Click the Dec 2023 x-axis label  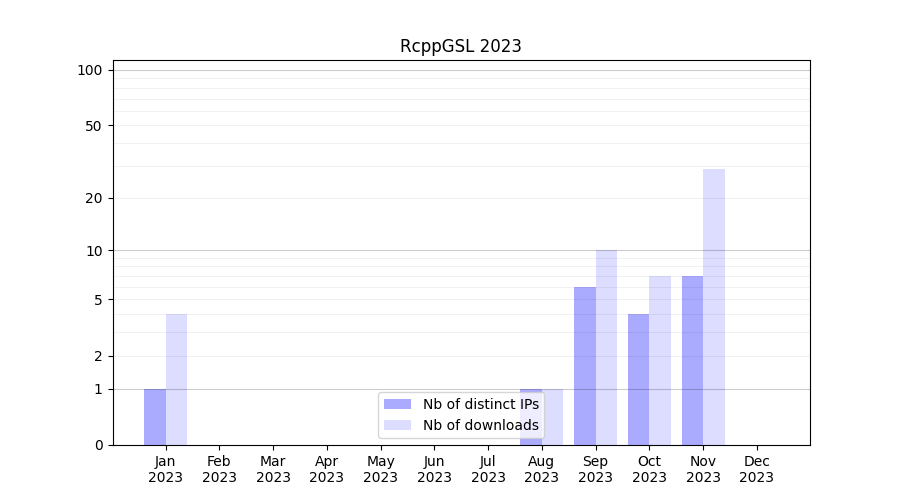click(x=757, y=469)
